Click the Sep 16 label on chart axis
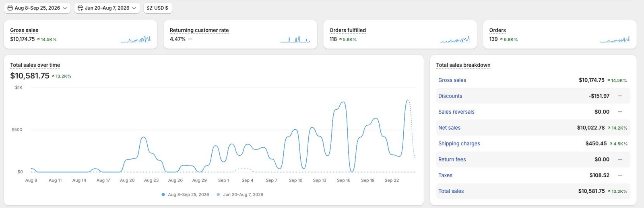The height and width of the screenshot is (208, 644). coord(344,180)
